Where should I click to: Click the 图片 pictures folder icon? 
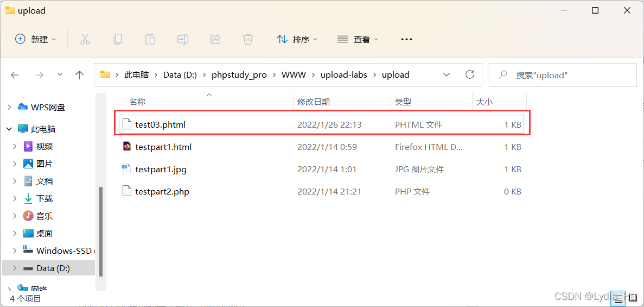point(28,164)
